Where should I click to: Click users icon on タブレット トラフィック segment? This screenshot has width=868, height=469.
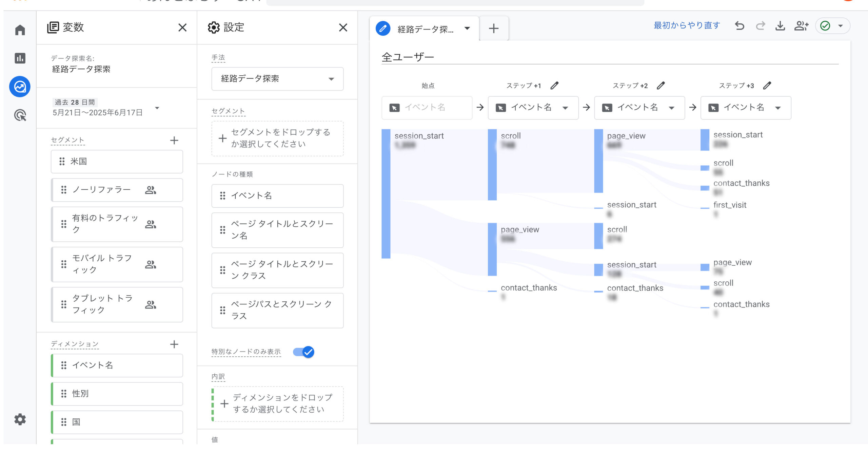coord(151,304)
